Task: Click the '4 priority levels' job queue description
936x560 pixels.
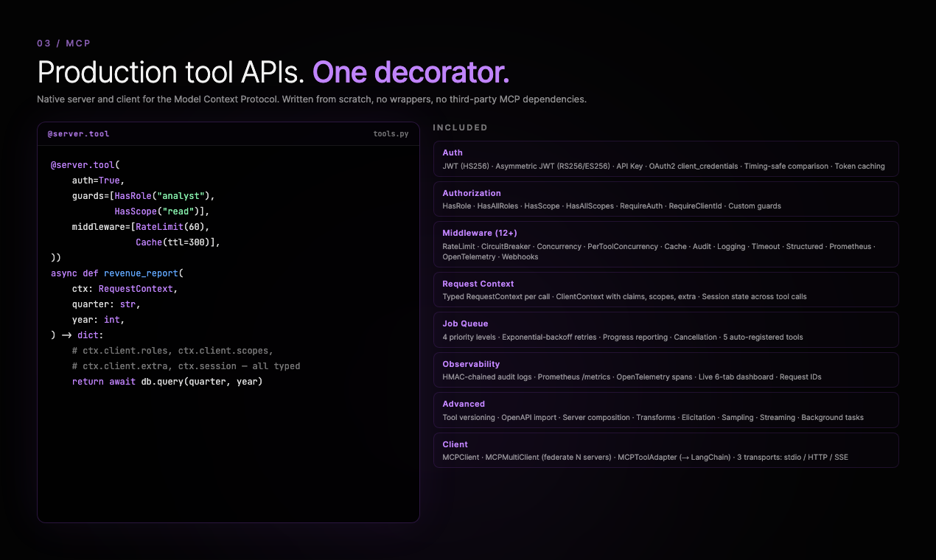Action: [623, 337]
